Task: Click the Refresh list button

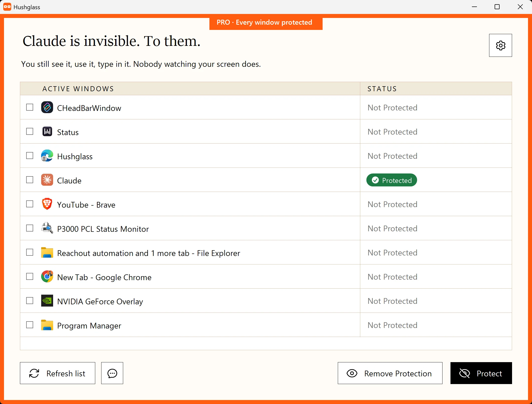Action: click(x=58, y=373)
